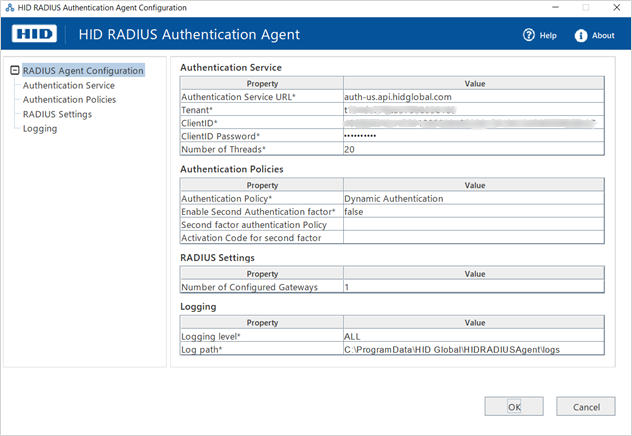632x436 pixels.
Task: Click the Authentication Service section heading
Action: click(231, 67)
